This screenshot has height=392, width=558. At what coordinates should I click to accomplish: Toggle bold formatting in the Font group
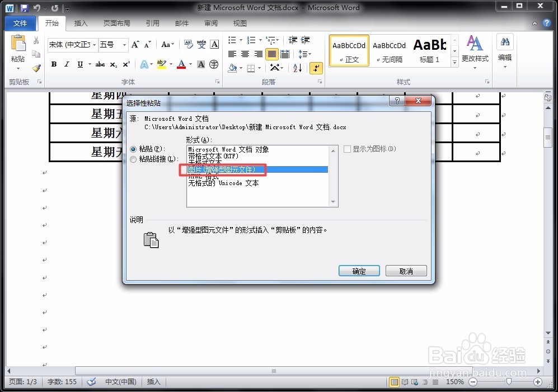(x=54, y=64)
